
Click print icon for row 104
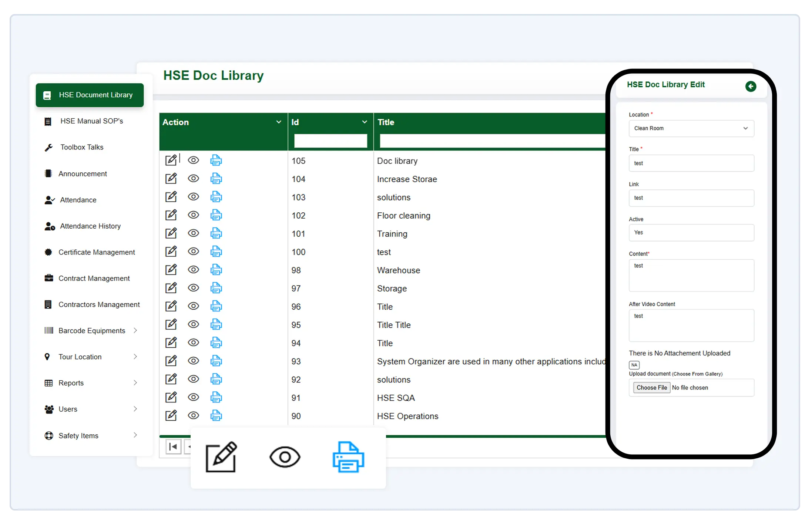216,179
